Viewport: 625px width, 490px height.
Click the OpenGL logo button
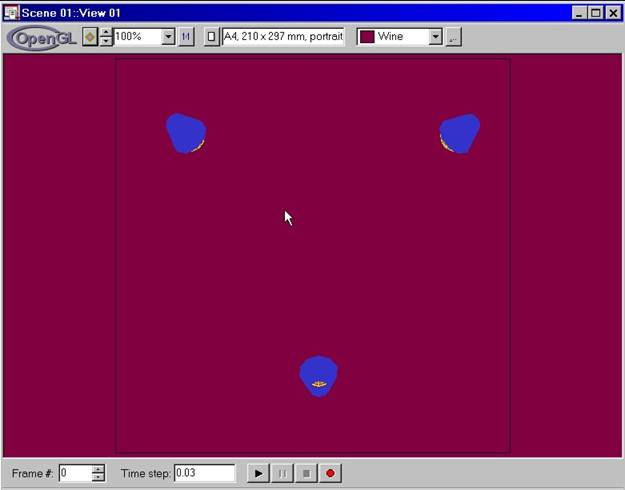point(41,37)
